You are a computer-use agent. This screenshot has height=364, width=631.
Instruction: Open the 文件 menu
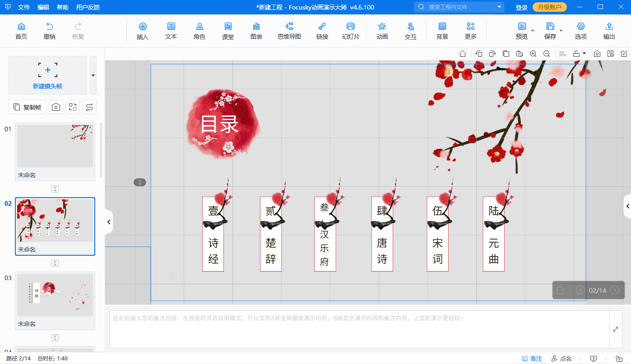point(24,7)
